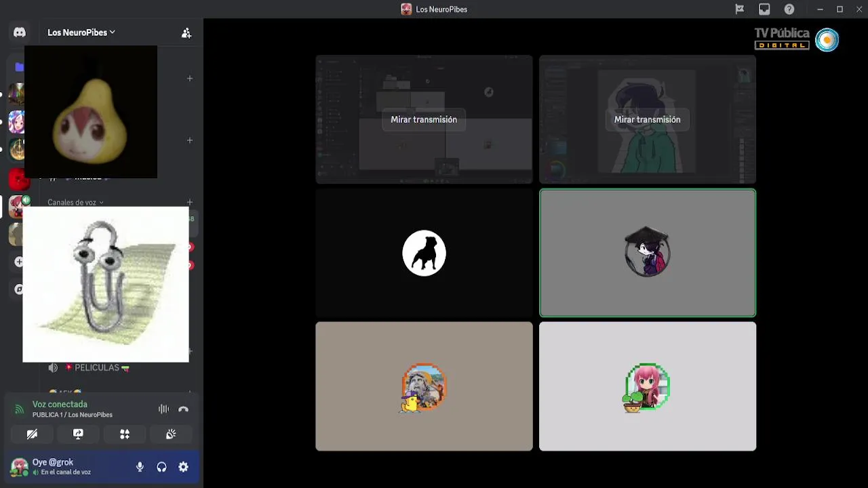Select the statue avatar participant tile
Viewport: 868px width, 488px height.
pyautogui.click(x=424, y=386)
